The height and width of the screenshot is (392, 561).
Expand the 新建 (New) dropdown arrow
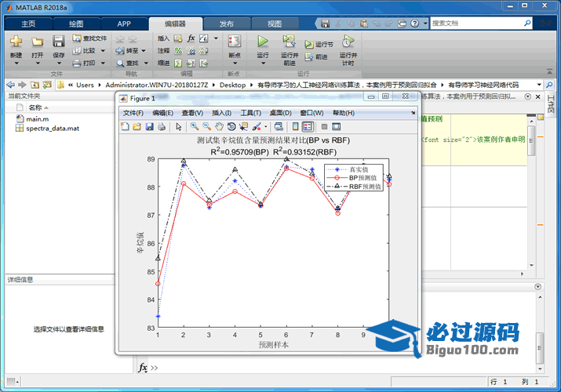(x=16, y=64)
